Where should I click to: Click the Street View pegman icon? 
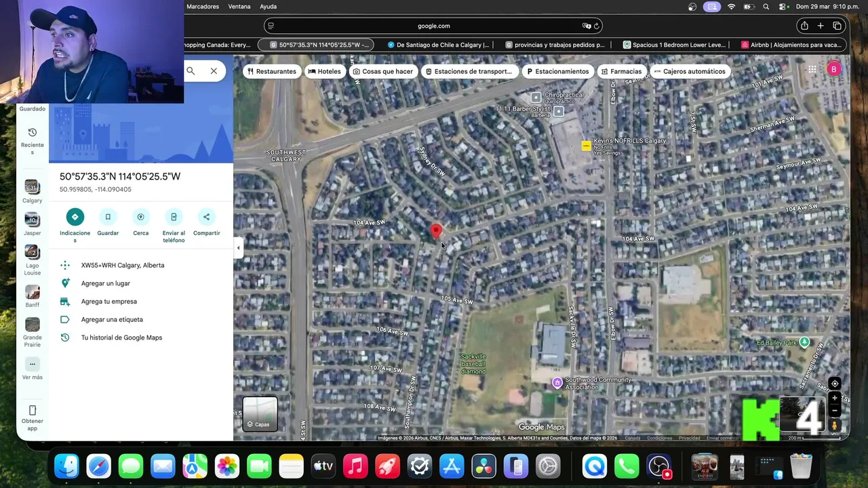(835, 426)
